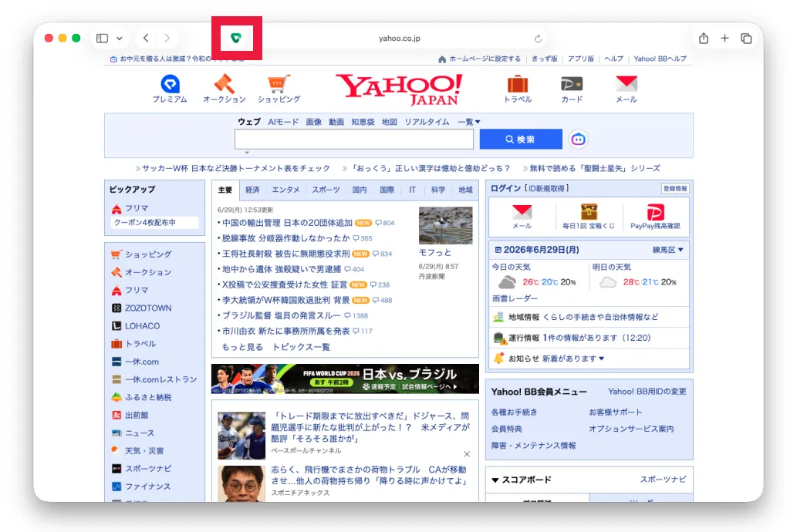This screenshot has height=532, width=797.
Task: Open LOHACO in the left sidebar
Action: [142, 325]
